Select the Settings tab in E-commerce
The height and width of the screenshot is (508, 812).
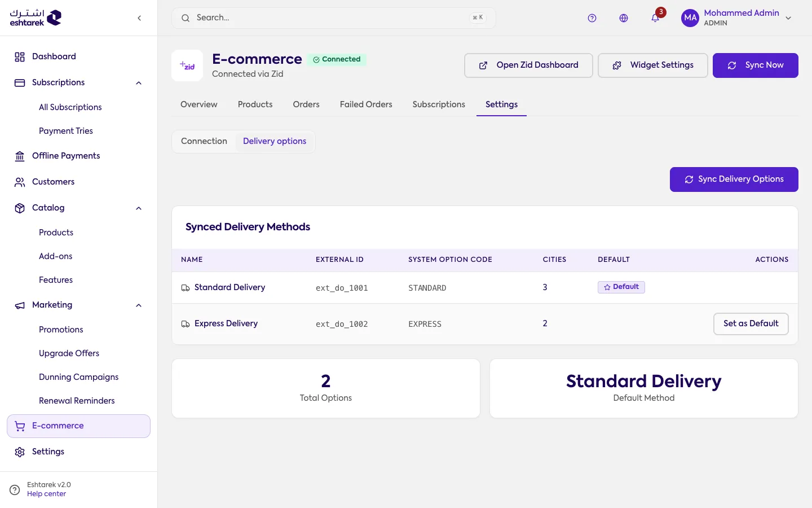(x=501, y=104)
